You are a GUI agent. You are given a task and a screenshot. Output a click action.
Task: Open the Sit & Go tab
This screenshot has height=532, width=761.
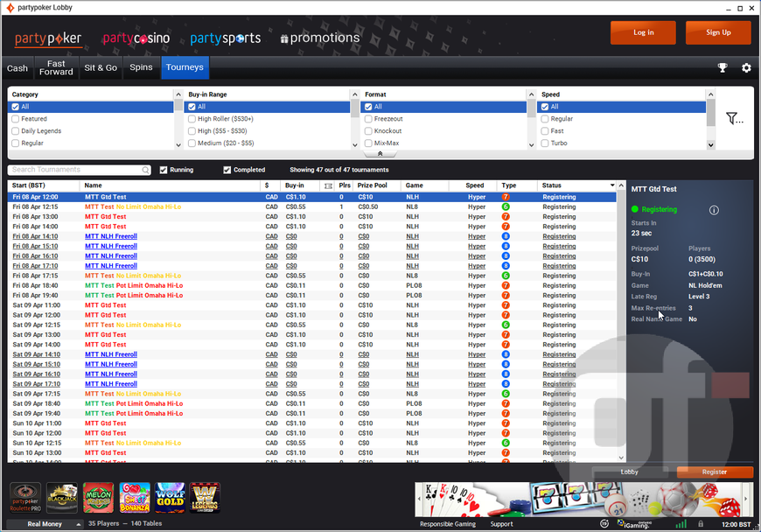coord(101,68)
